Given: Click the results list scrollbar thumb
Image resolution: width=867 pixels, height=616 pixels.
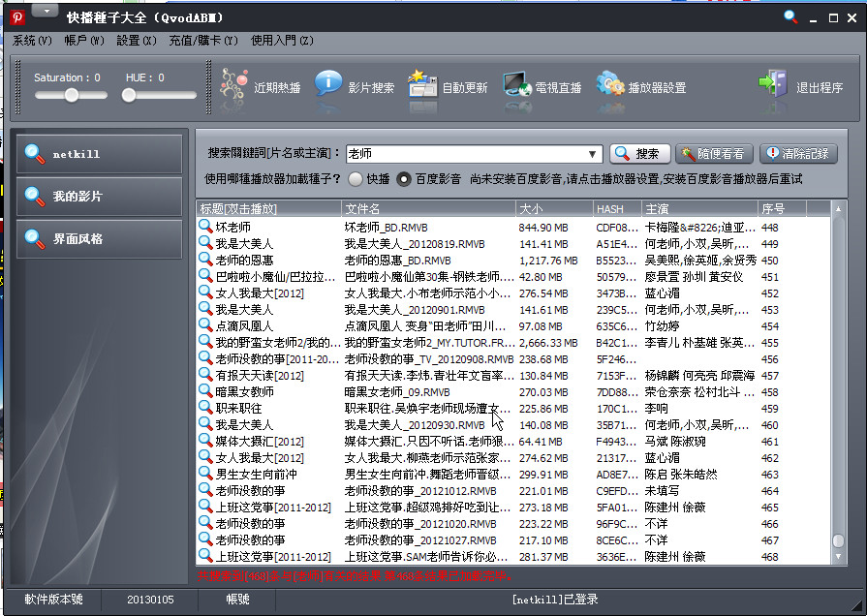Looking at the screenshot, I should (838, 539).
